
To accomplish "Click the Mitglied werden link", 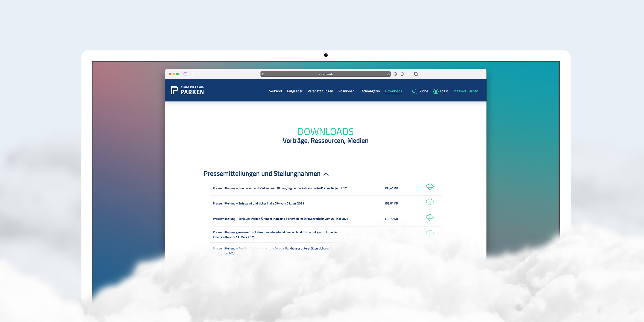I will (x=465, y=91).
